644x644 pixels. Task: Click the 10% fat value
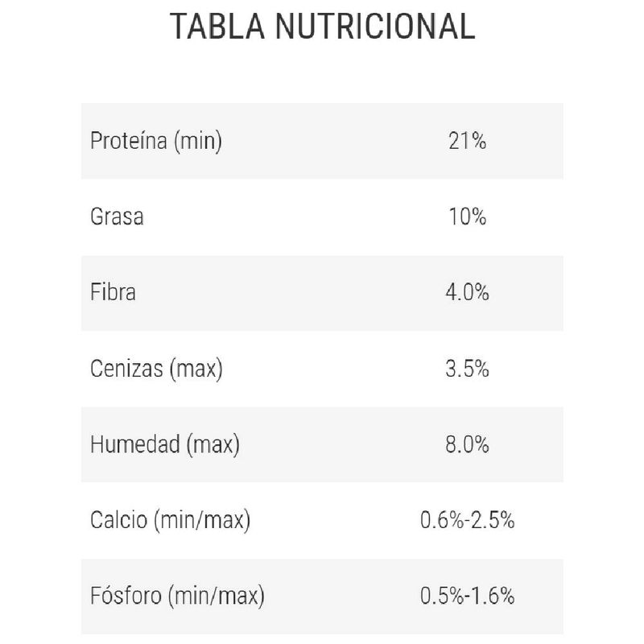click(467, 217)
